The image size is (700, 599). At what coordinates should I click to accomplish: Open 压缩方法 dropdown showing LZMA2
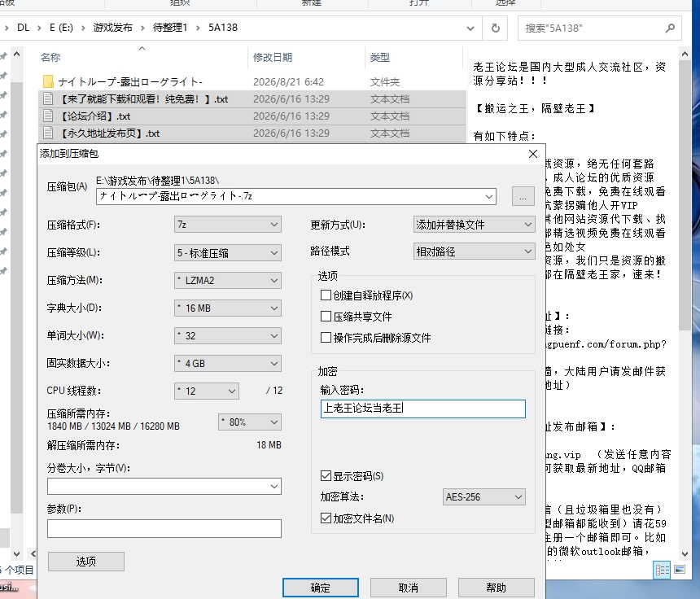point(228,280)
